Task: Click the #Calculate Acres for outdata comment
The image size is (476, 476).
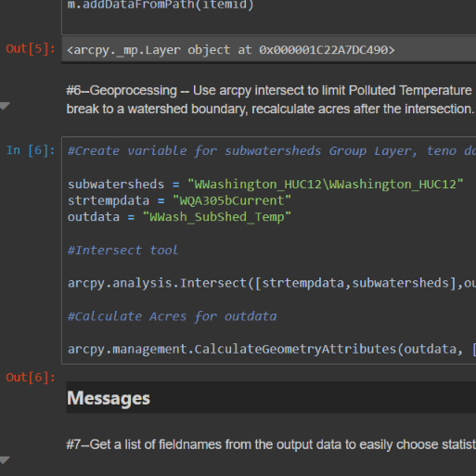Action: (173, 316)
